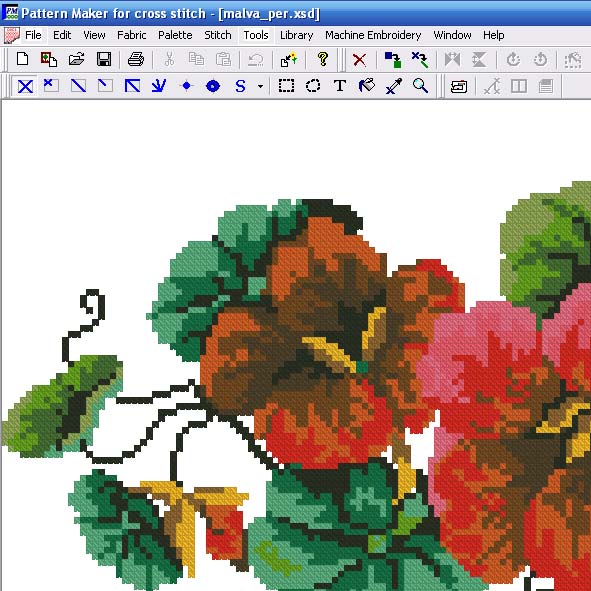Click the dashed outline icon at toolbar end
The image size is (591, 591).
tap(573, 60)
